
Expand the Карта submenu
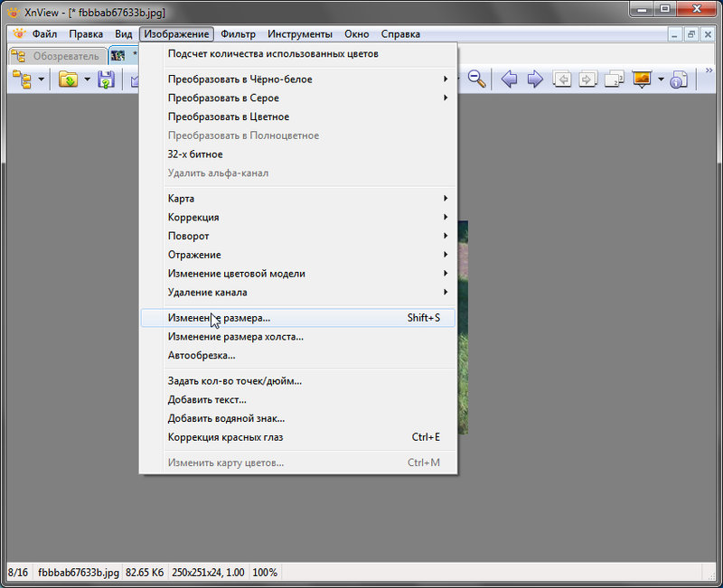click(x=298, y=199)
